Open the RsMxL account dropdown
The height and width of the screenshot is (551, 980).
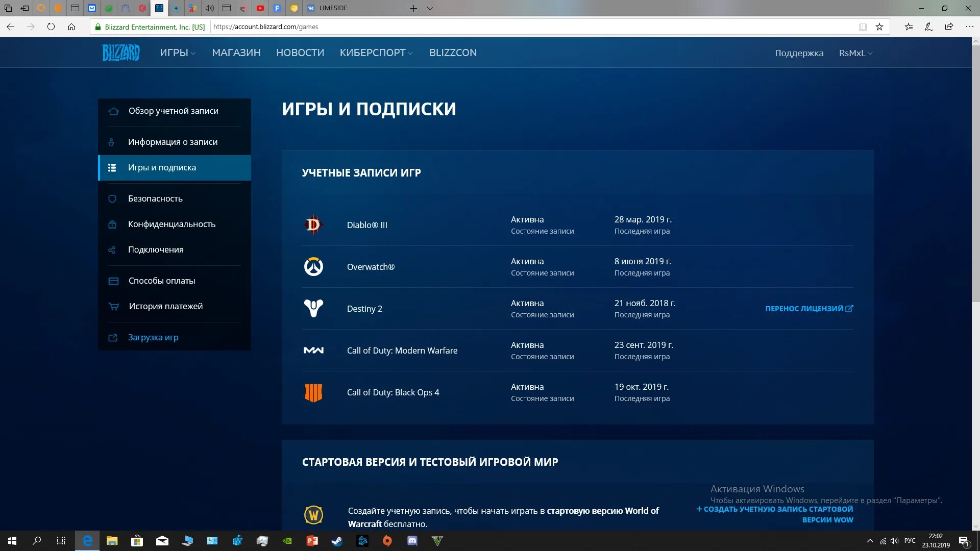click(x=855, y=53)
